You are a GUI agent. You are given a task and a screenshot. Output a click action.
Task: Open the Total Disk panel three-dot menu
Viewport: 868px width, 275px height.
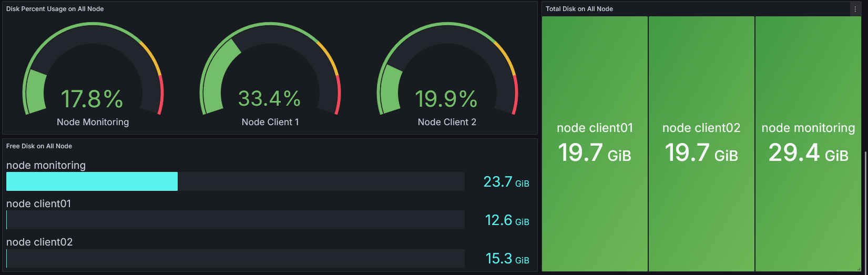click(x=855, y=9)
